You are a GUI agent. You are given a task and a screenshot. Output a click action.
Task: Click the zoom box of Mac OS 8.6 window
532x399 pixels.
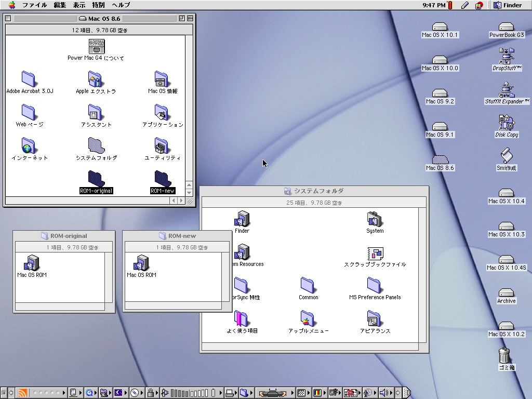coord(182,18)
